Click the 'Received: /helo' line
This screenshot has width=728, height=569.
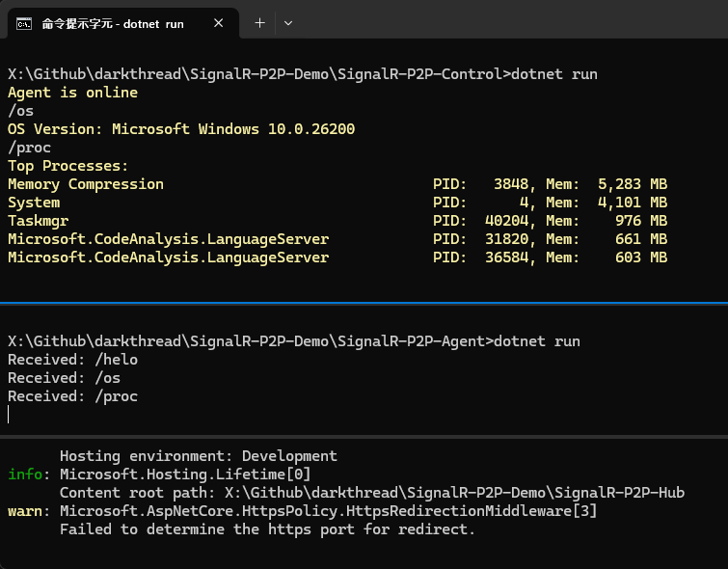(72, 360)
